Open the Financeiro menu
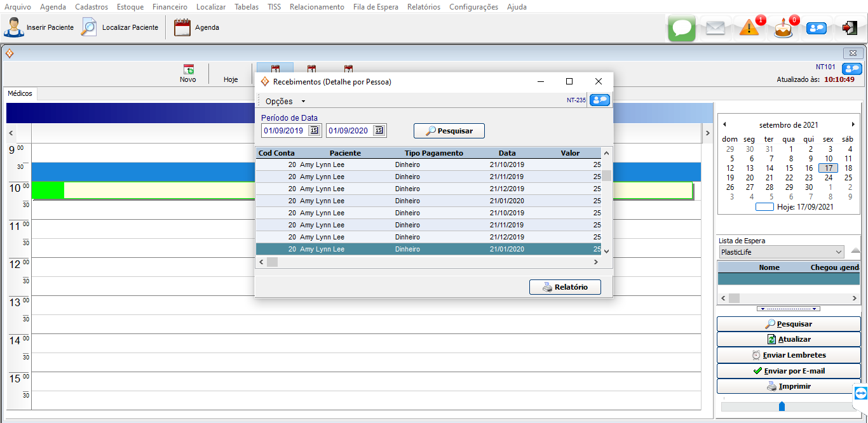The width and height of the screenshot is (868, 423). 170,7
